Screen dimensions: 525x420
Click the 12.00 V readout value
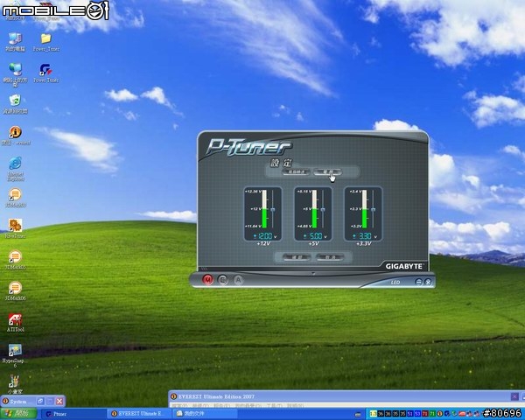(x=265, y=236)
